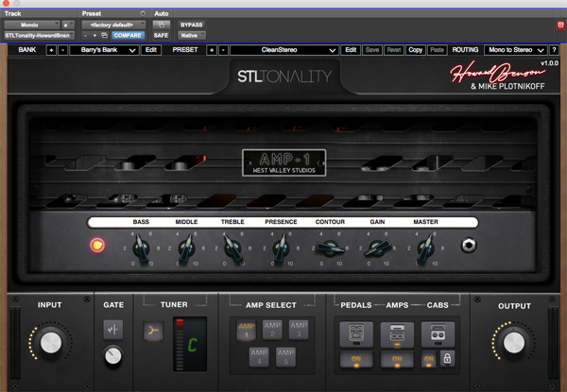The width and height of the screenshot is (567, 392).
Task: Click the preset Edit button
Action: click(x=351, y=50)
